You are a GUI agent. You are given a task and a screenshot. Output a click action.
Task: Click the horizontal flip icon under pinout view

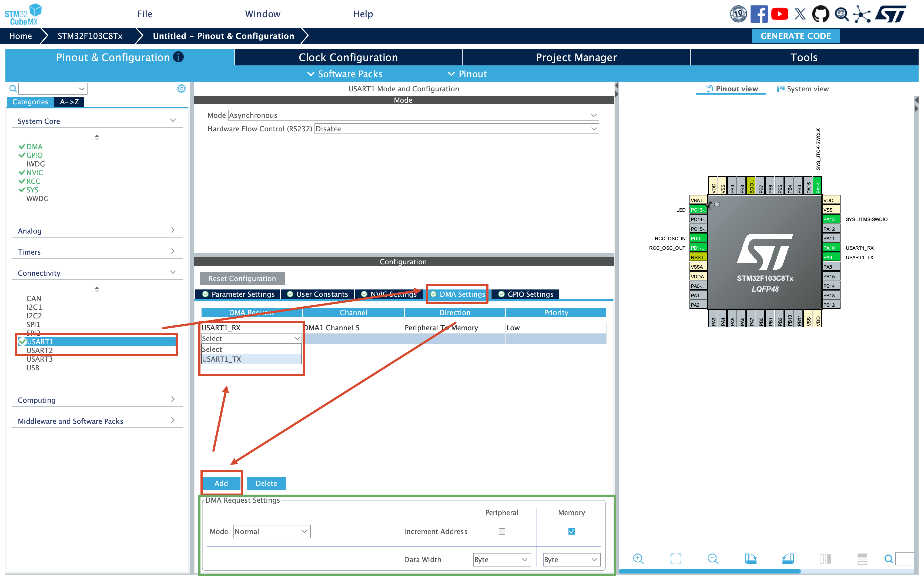click(825, 559)
